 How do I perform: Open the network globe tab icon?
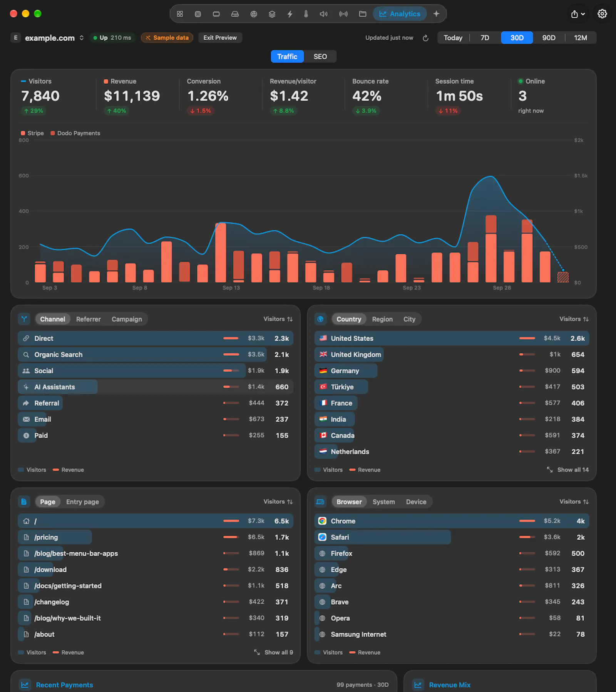point(254,14)
